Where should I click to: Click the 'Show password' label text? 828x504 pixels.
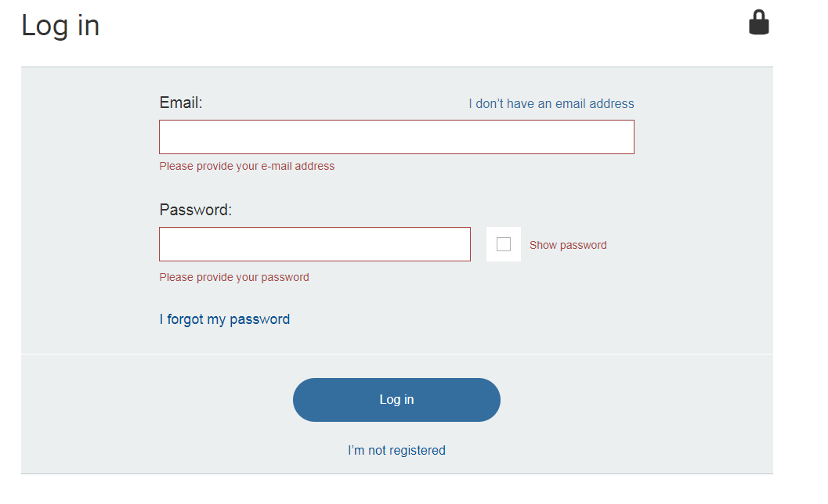[x=568, y=246]
